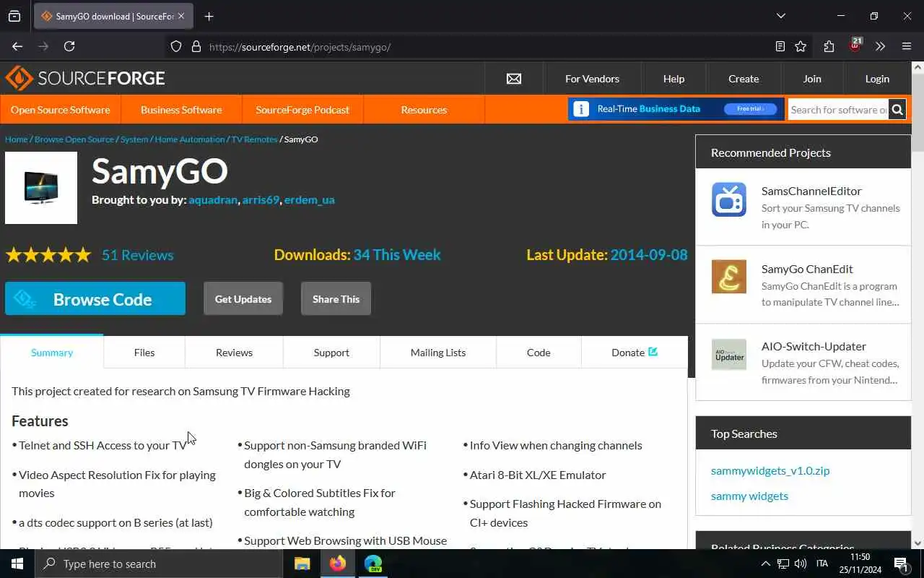Viewport: 924px width, 578px height.
Task: Click the search magnifier button
Action: coord(897,110)
